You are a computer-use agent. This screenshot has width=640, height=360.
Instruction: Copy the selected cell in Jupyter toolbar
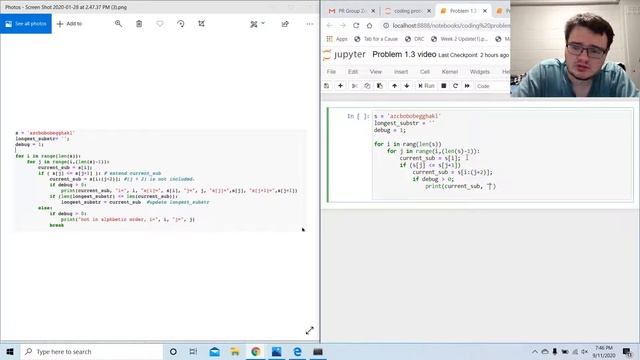pyautogui.click(x=367, y=86)
